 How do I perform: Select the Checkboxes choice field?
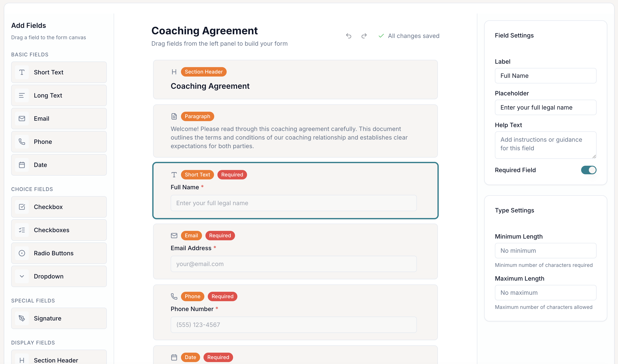[x=59, y=230]
